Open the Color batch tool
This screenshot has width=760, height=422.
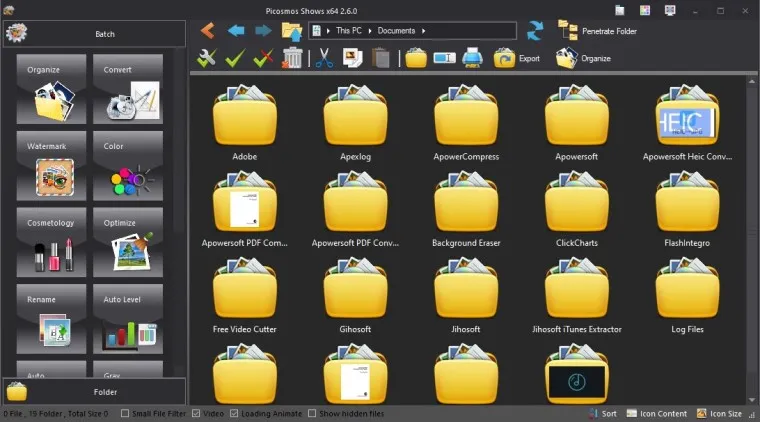pyautogui.click(x=128, y=166)
